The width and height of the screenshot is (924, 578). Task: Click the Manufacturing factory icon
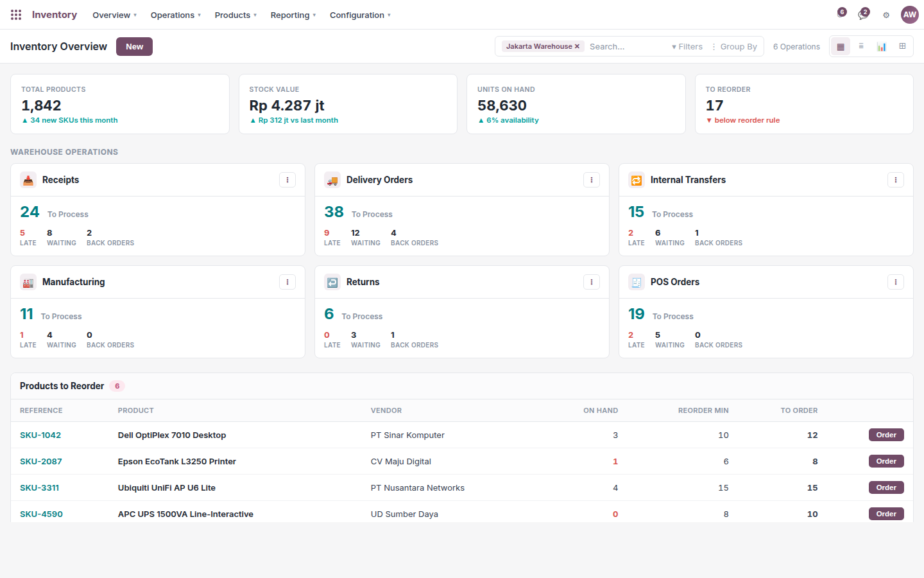coord(28,283)
